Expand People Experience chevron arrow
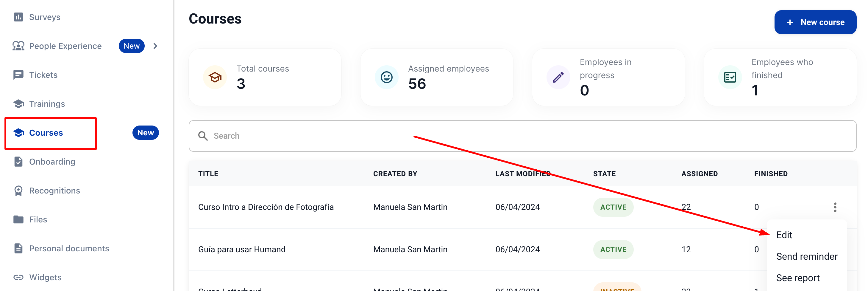 coord(155,46)
